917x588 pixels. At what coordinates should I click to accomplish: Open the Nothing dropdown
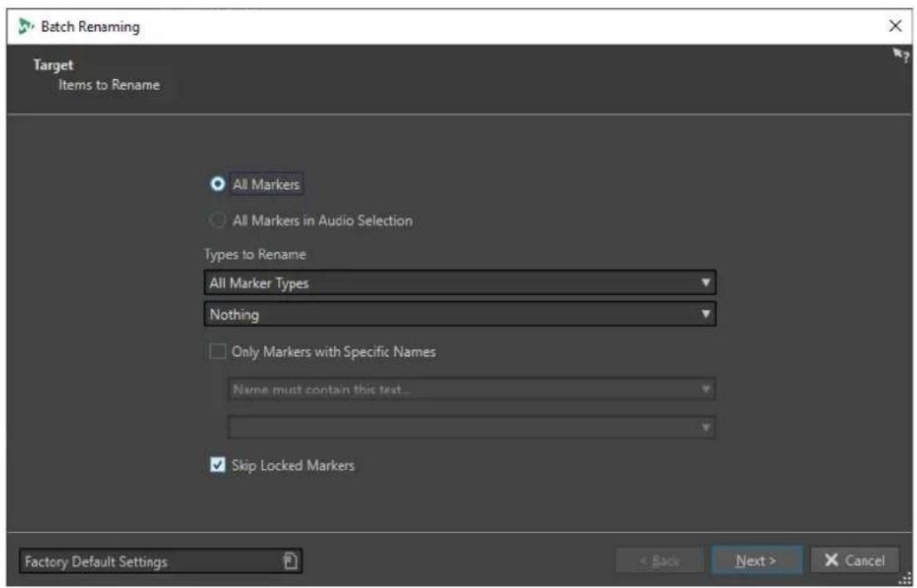(459, 314)
